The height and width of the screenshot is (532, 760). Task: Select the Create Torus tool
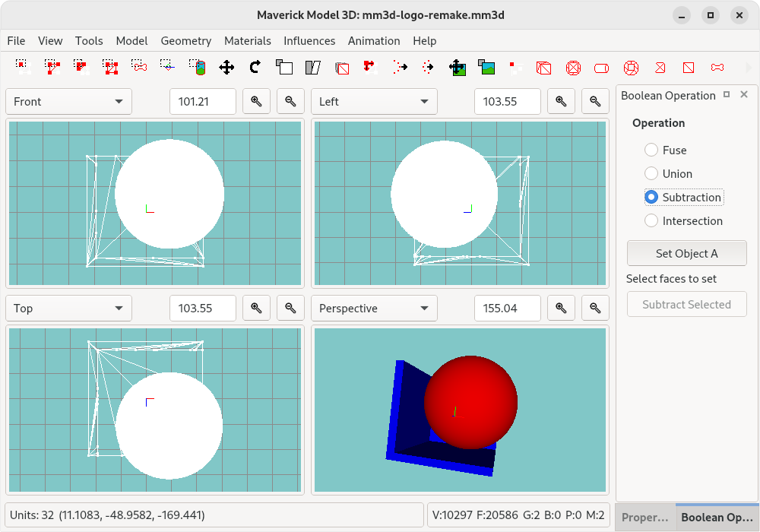point(630,68)
